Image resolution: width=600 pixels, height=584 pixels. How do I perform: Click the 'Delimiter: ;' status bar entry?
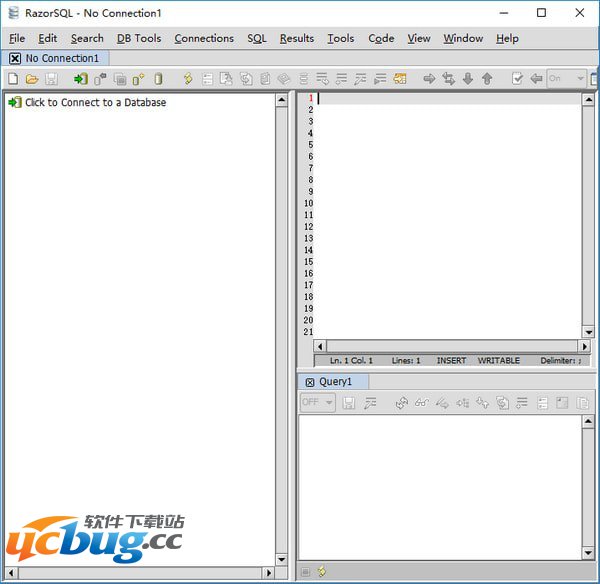[x=561, y=361]
